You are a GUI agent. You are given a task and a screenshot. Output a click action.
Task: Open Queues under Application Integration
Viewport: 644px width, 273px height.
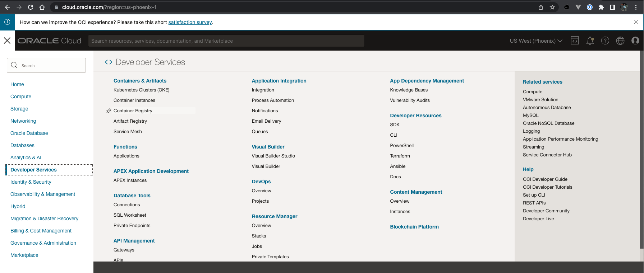click(259, 132)
